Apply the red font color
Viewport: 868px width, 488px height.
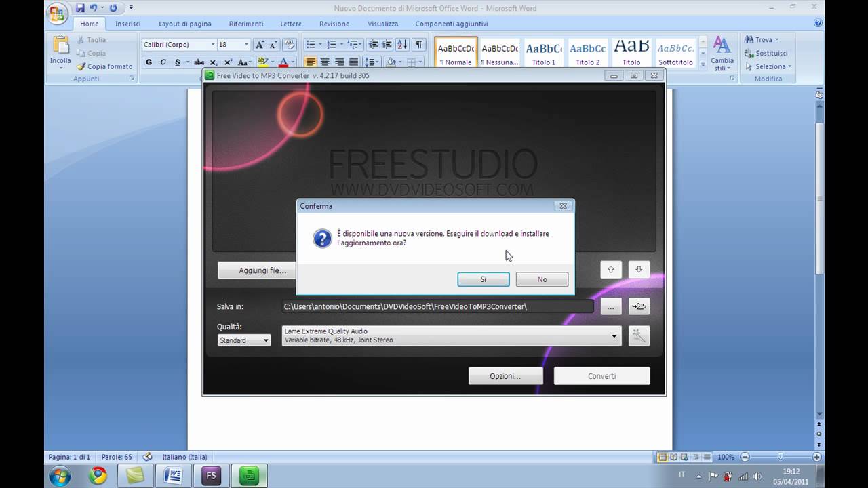283,62
